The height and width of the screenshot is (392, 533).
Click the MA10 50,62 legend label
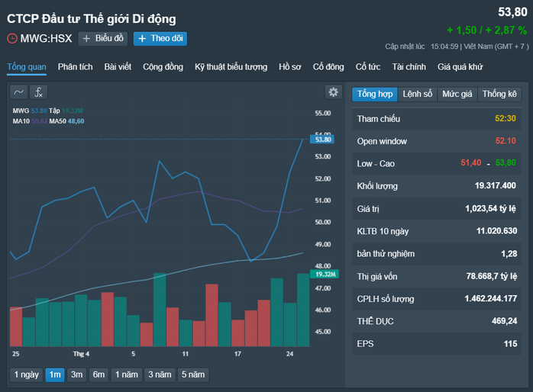coord(30,121)
